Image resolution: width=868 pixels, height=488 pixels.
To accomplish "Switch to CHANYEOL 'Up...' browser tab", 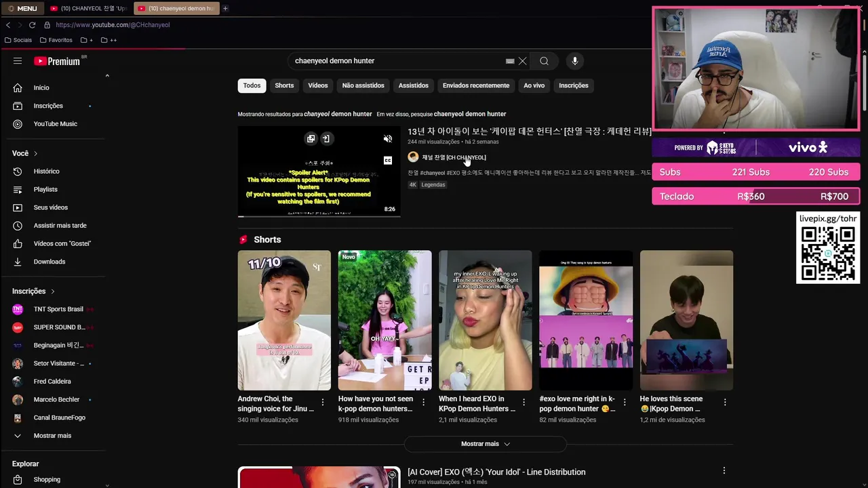I will pyautogui.click(x=88, y=8).
